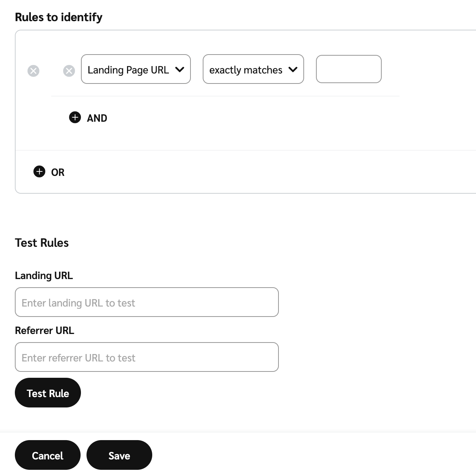Viewport: 476px width, 475px height.
Task: Cancel the rule editing
Action: click(x=48, y=455)
